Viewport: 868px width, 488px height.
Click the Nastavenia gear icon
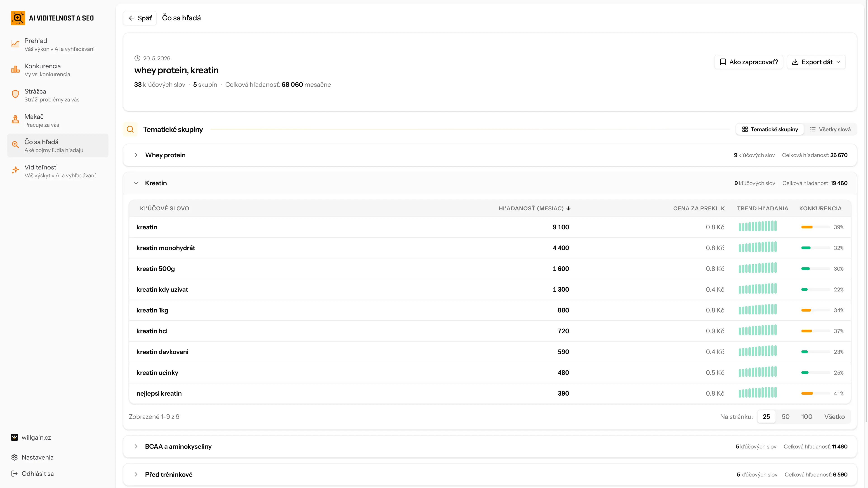(14, 457)
